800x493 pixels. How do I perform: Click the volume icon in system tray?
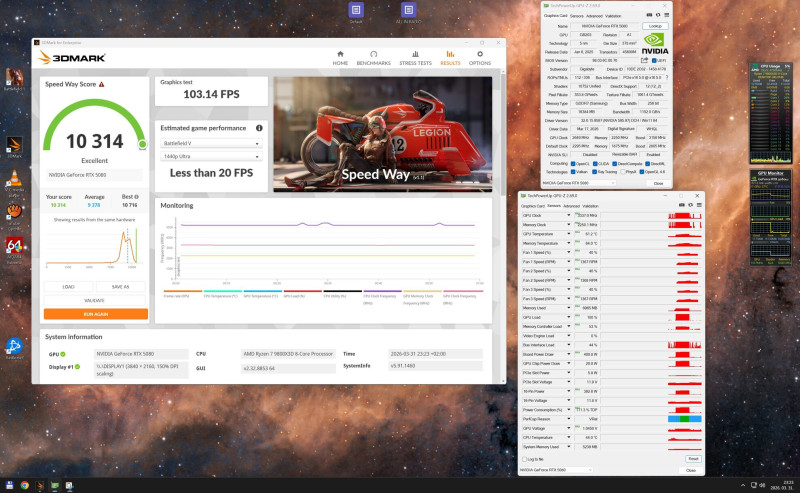(x=762, y=485)
